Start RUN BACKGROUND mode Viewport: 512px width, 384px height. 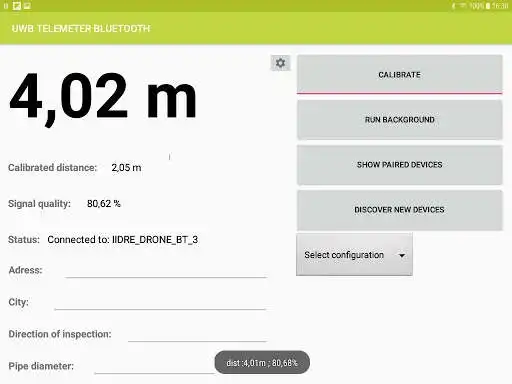click(x=399, y=120)
